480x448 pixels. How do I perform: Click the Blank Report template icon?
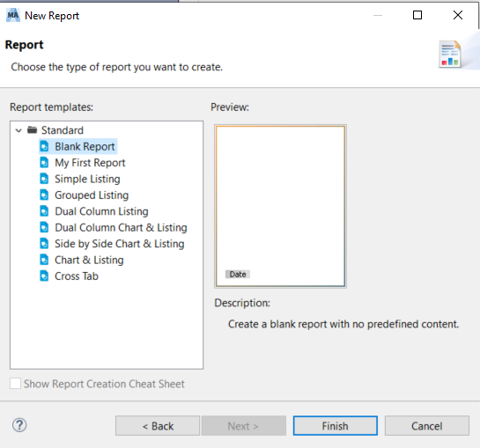pyautogui.click(x=44, y=147)
